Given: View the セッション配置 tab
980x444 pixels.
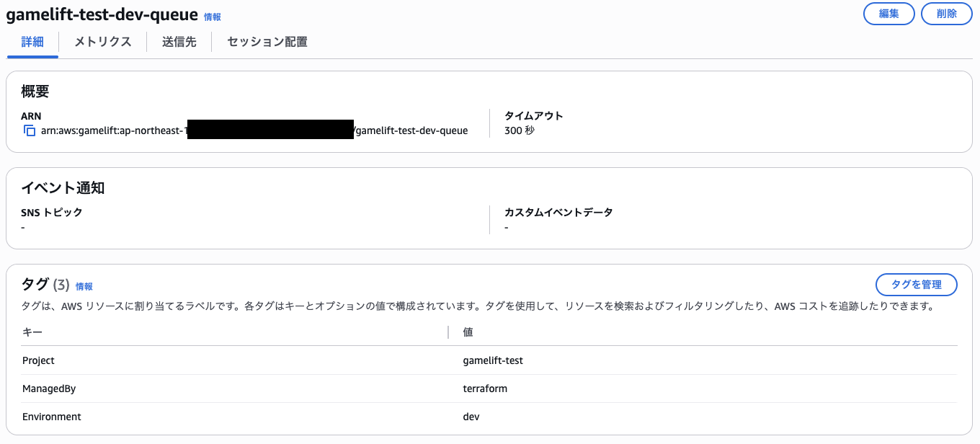Looking at the screenshot, I should click(x=267, y=41).
